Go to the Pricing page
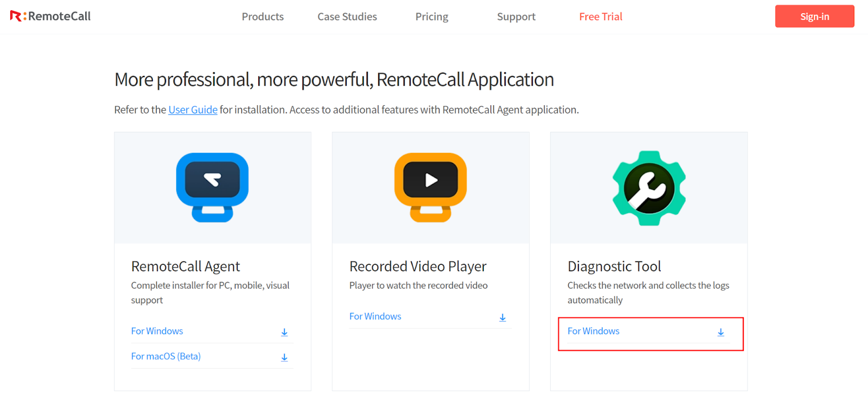This screenshot has width=868, height=403. 432,17
